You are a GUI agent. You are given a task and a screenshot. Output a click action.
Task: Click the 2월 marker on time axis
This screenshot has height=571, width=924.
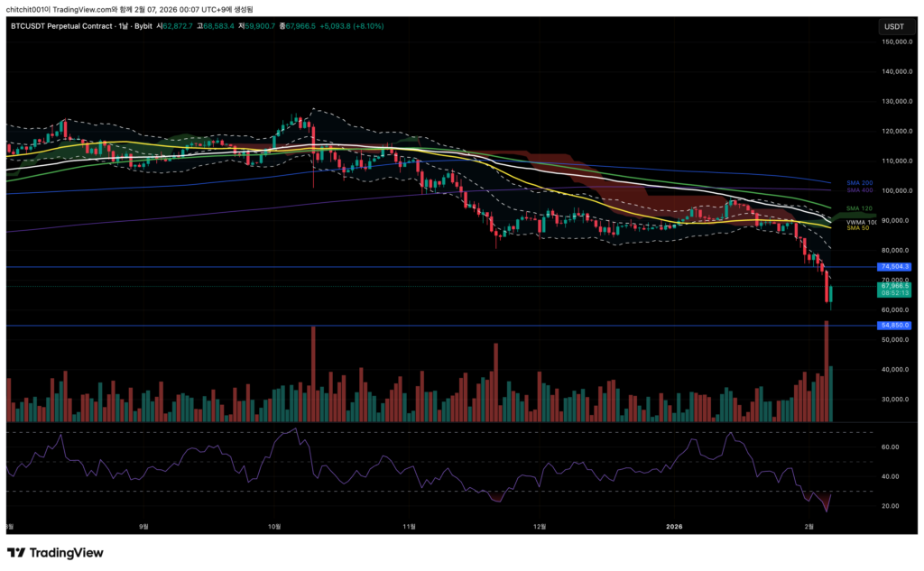[x=809, y=525]
